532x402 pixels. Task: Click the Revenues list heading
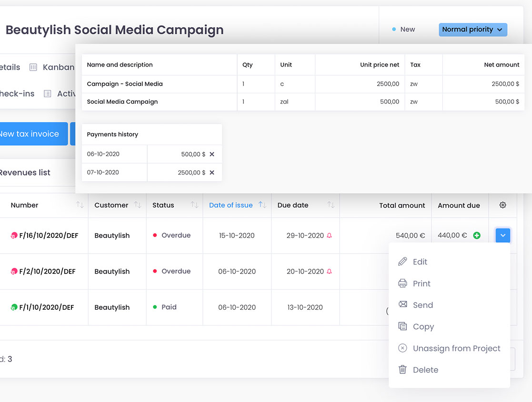coord(25,173)
